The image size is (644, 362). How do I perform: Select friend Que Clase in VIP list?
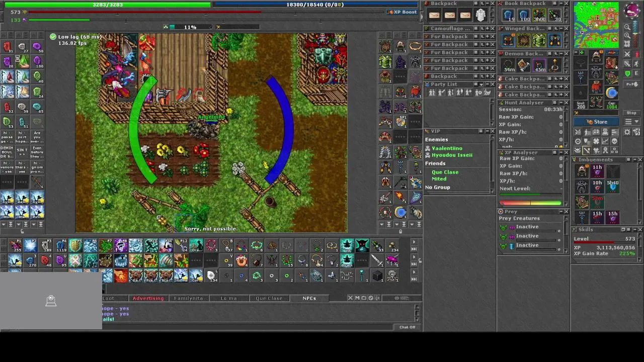click(x=445, y=172)
